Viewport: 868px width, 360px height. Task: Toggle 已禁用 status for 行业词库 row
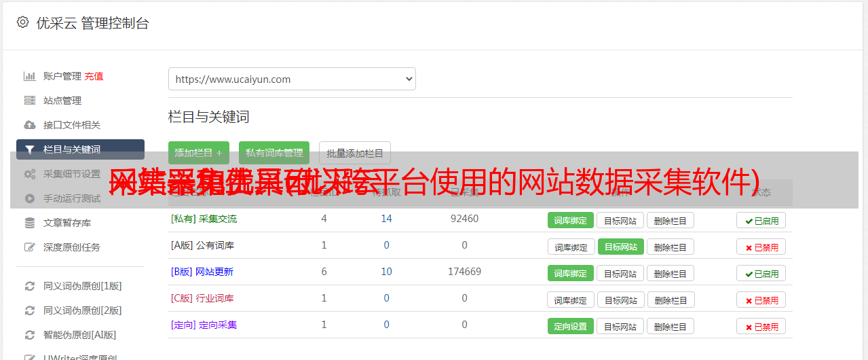761,300
